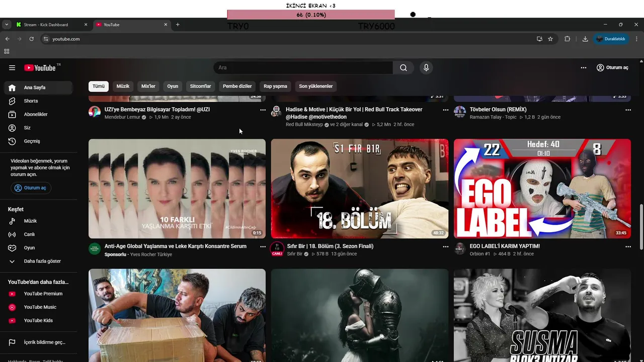Open browser downloads icon
Viewport: 644px width, 362px height.
[x=585, y=39]
